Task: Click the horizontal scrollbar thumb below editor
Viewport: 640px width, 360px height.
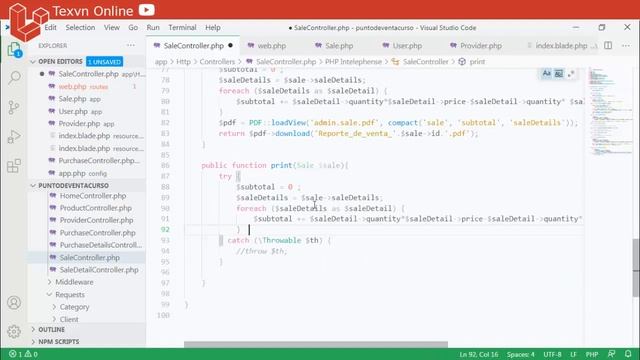Action: coord(316,344)
